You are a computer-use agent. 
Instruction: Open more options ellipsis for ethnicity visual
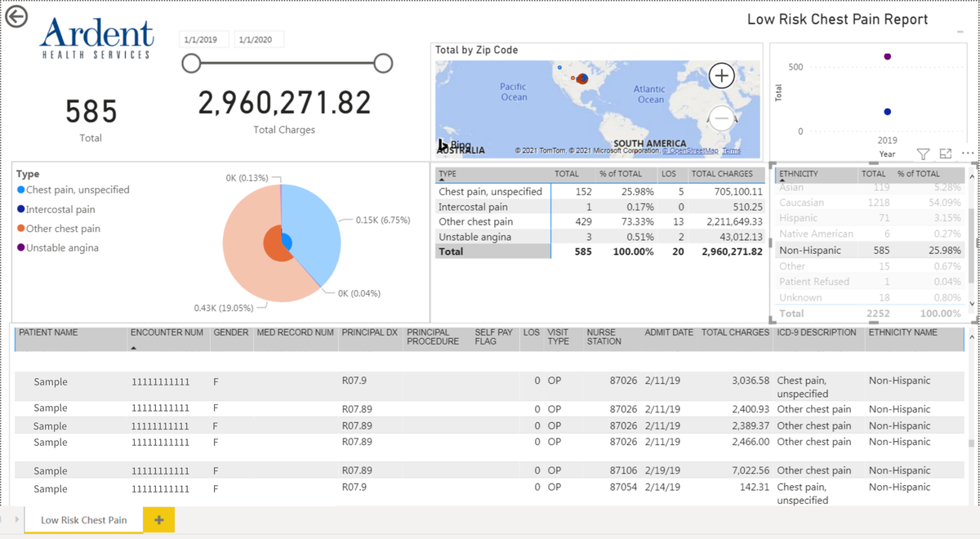pos(968,154)
